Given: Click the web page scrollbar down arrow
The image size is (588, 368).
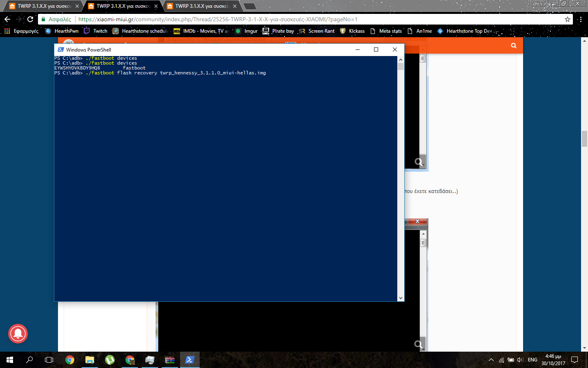Looking at the screenshot, I should pos(584,348).
